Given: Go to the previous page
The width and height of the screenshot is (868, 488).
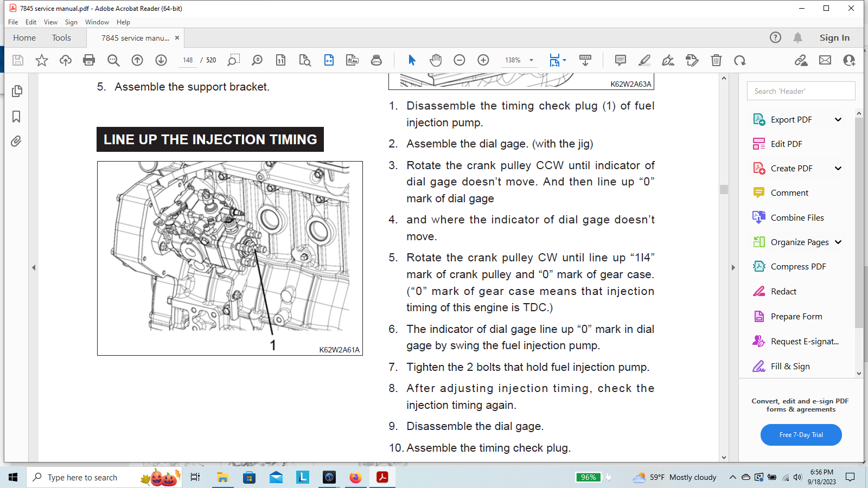Looking at the screenshot, I should coord(137,60).
